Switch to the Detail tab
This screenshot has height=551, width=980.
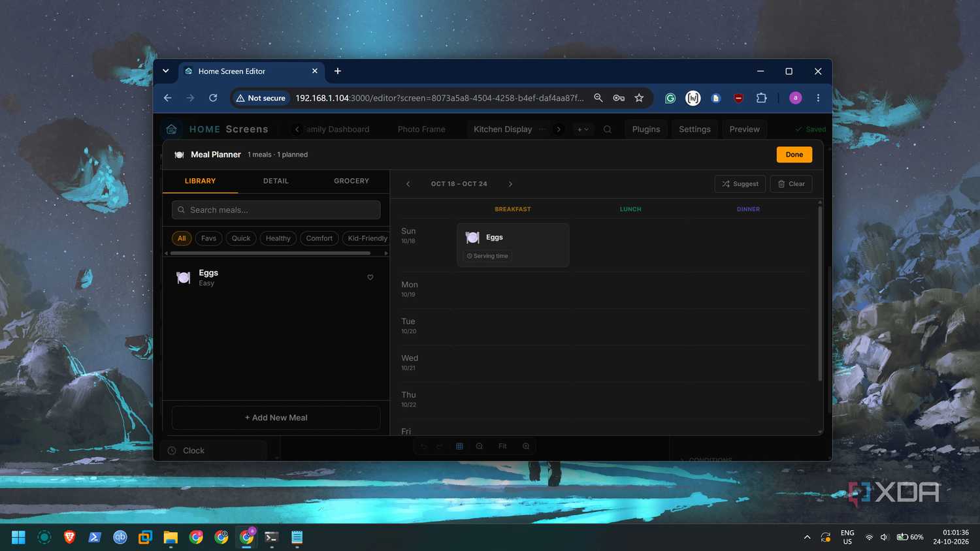tap(276, 181)
